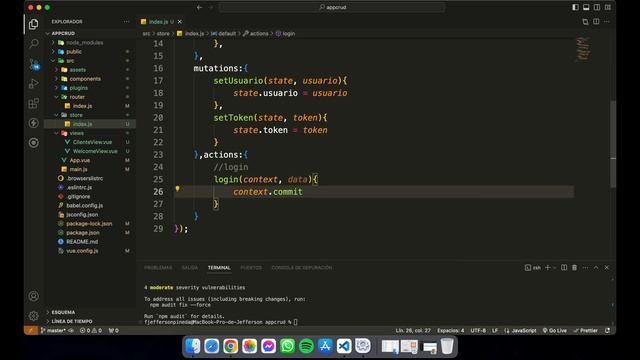Open Spotify from the Dock
Viewport: 640px width, 360px height.
[x=306, y=346]
